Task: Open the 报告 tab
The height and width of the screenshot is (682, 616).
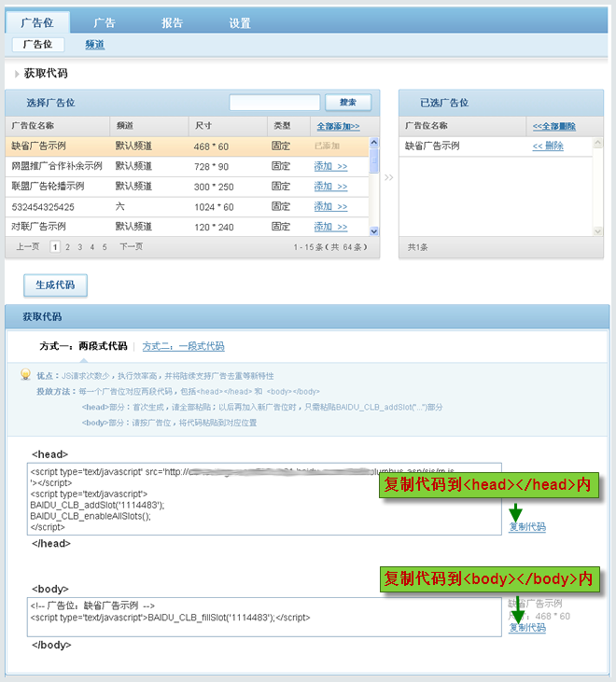Action: (173, 22)
